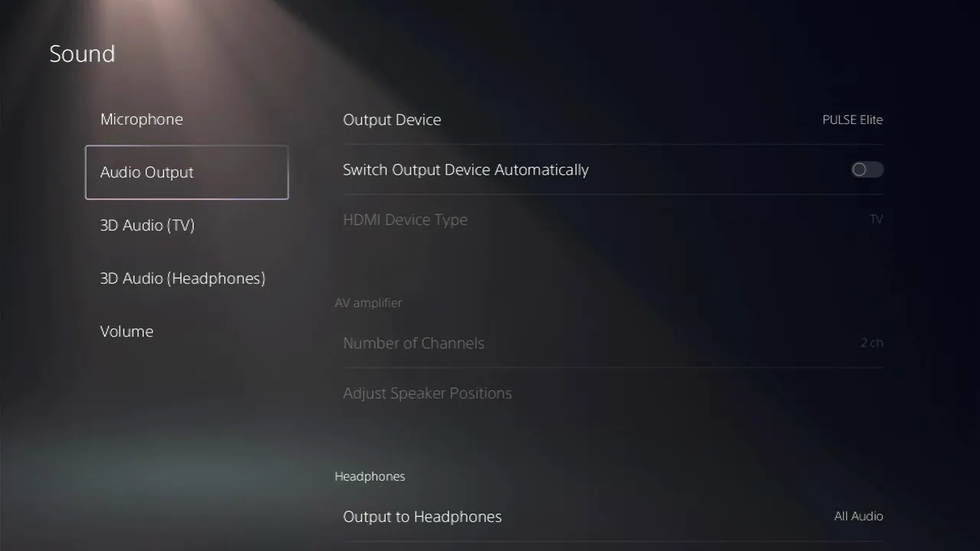980x551 pixels.
Task: Click the AV amplifier section header
Action: pyautogui.click(x=368, y=303)
